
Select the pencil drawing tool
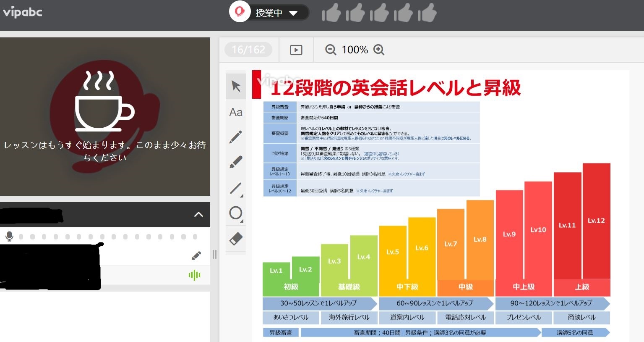point(236,137)
